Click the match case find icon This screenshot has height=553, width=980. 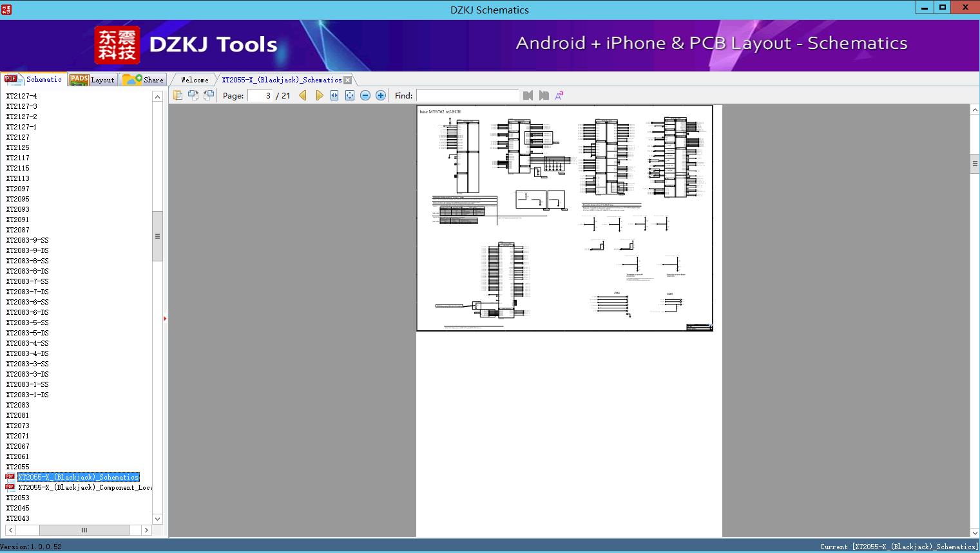coord(559,95)
